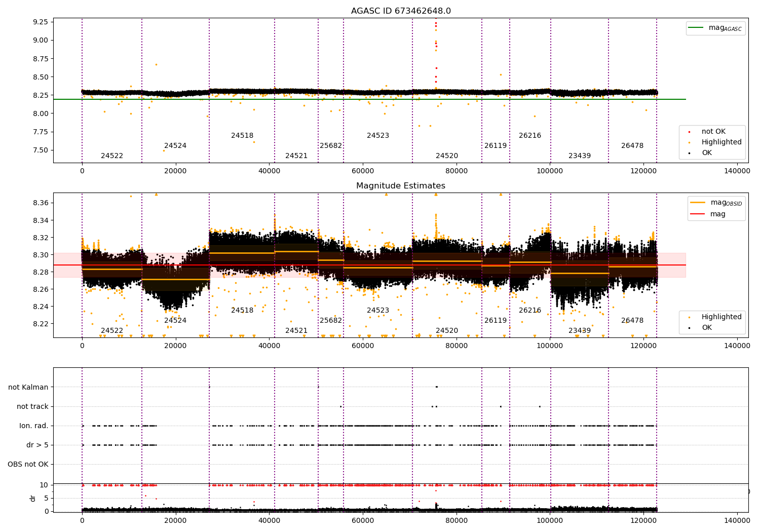Click the red 'mag' legend entry
760x532 pixels.
point(708,214)
